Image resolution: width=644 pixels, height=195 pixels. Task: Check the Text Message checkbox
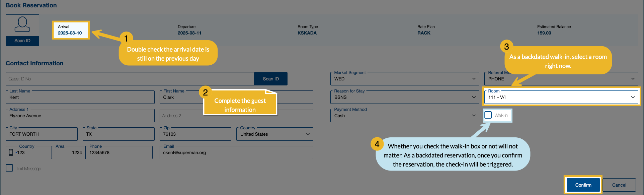[9, 168]
